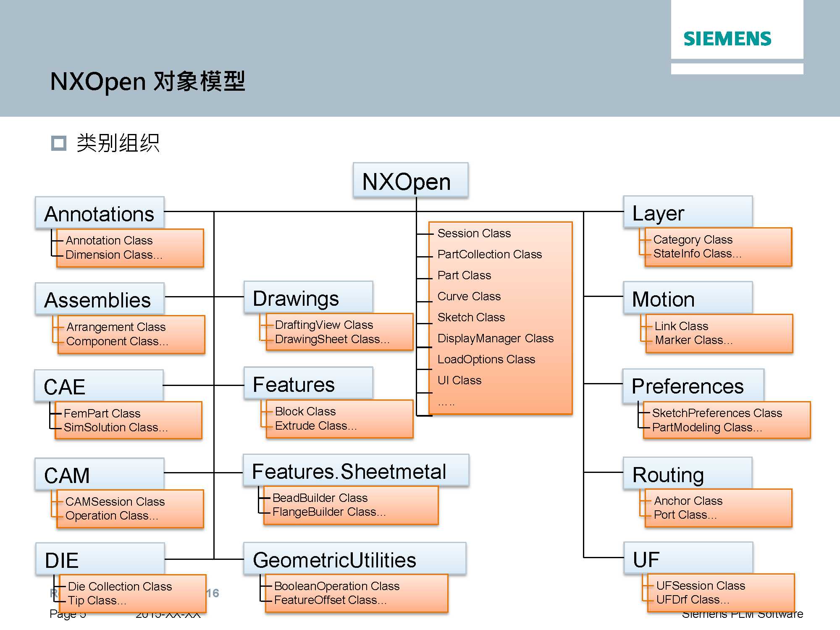Image resolution: width=840 pixels, height=630 pixels.
Task: Click 'Die Collection Class' text
Action: click(120, 586)
